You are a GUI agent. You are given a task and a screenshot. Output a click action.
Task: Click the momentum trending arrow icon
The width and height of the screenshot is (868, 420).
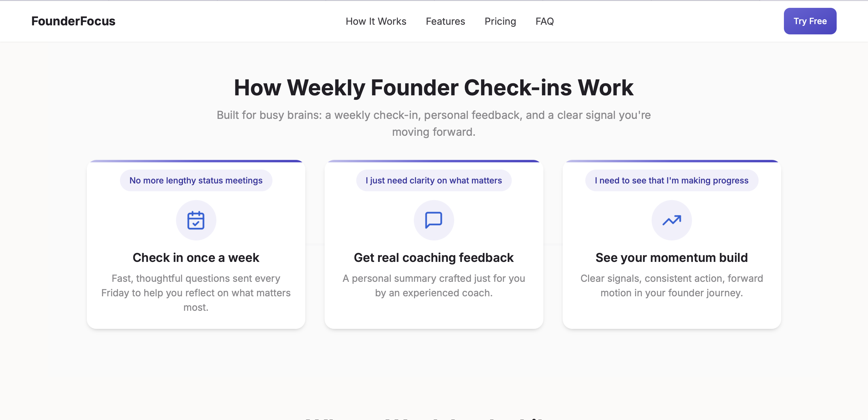coord(671,220)
